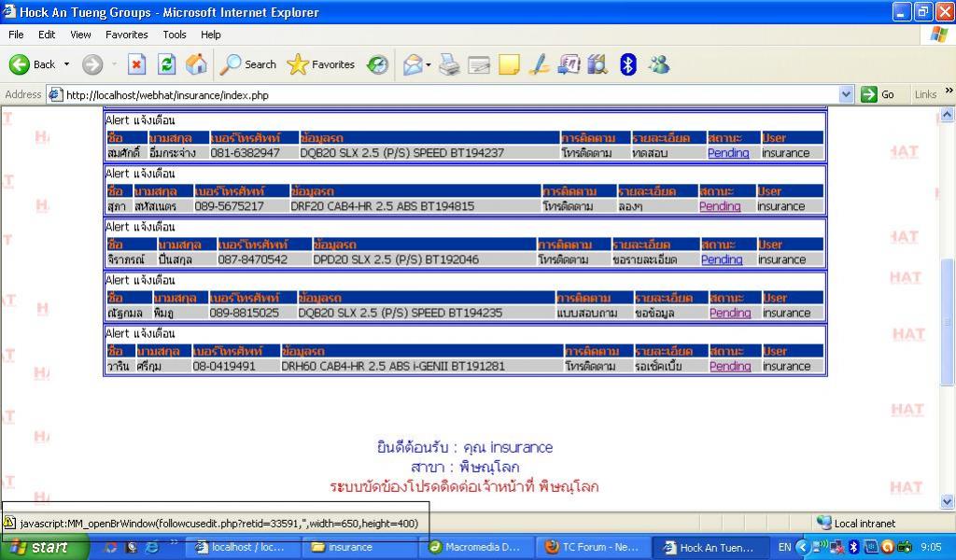Viewport: 956px width, 560px height.
Task: Click the EN language indicator
Action: pos(784,547)
